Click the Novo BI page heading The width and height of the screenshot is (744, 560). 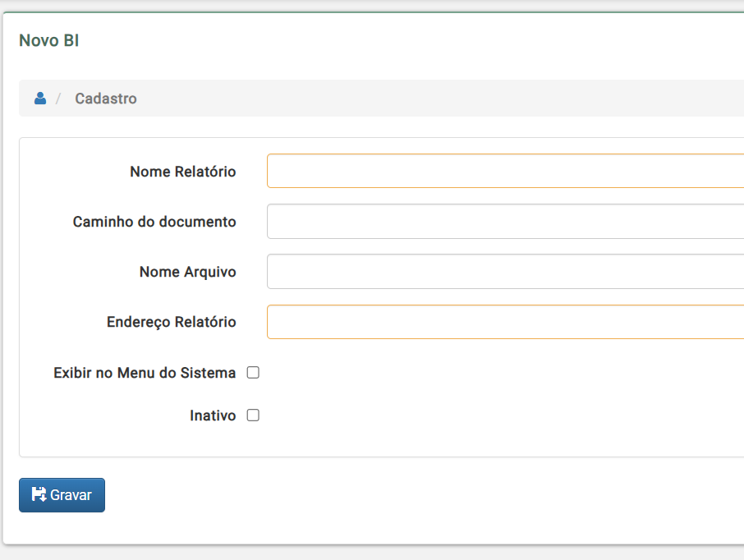pos(49,40)
